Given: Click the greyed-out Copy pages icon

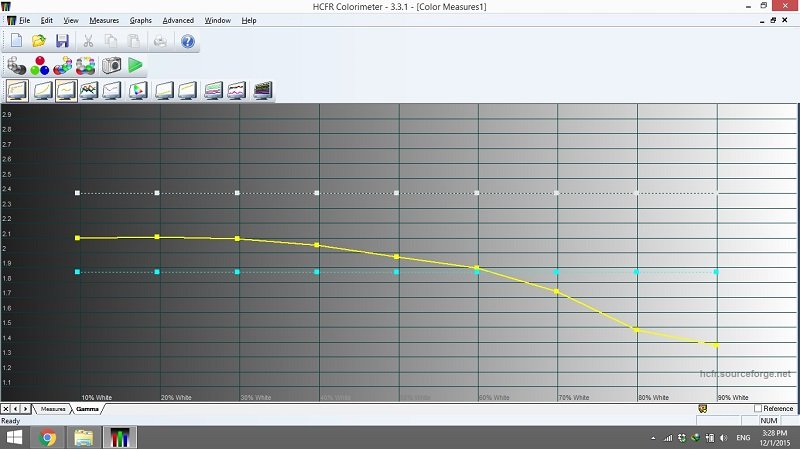Looking at the screenshot, I should tap(111, 41).
